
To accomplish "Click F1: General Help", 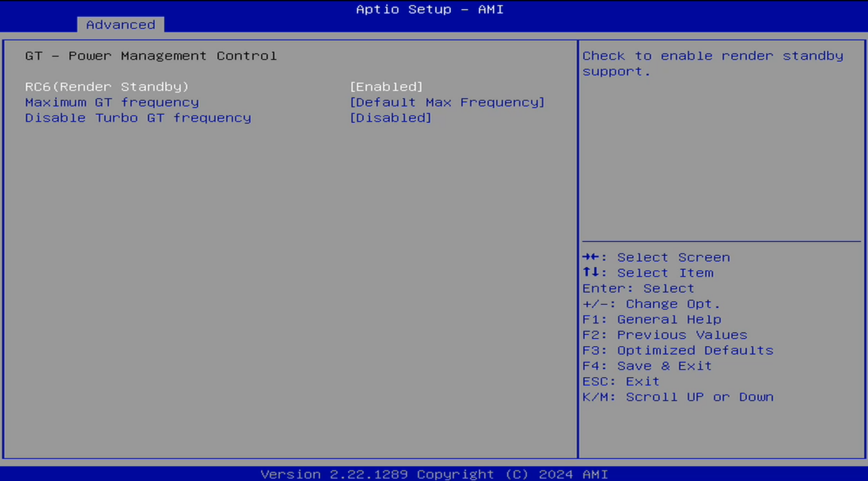I will click(x=651, y=320).
